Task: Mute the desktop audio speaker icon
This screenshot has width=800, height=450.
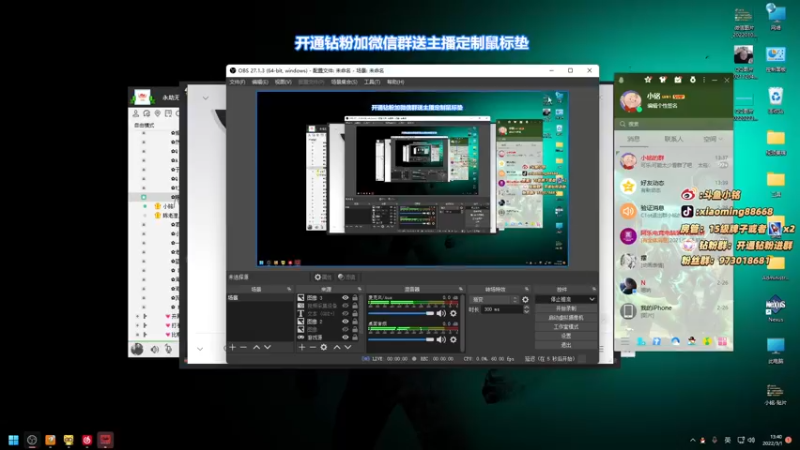Action: pos(441,339)
